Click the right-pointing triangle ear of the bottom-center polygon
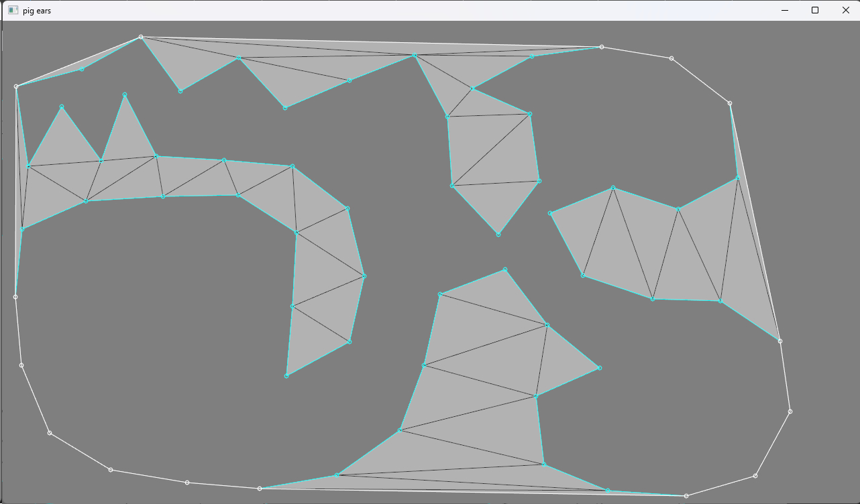 (x=560, y=363)
